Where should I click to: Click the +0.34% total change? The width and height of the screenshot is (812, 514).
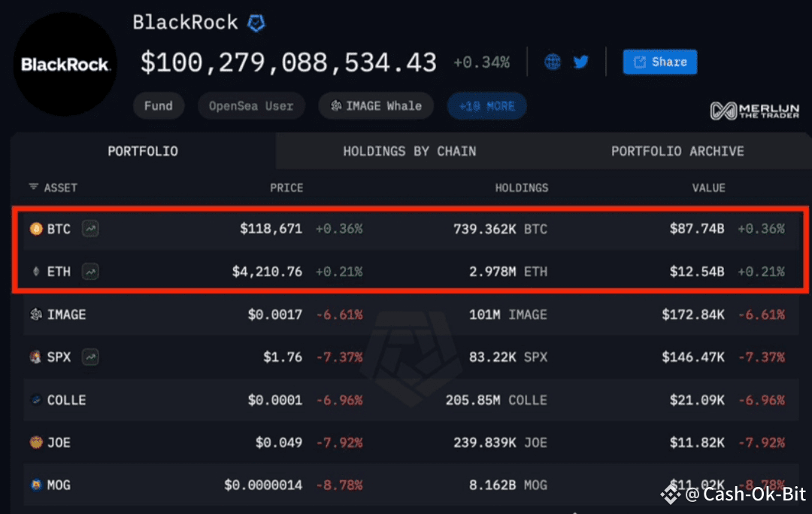(482, 62)
